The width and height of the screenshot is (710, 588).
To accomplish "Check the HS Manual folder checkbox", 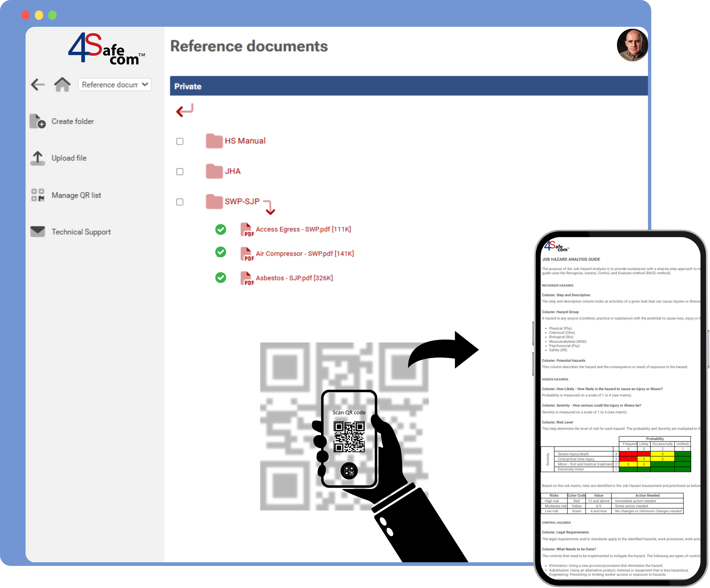I will [x=180, y=141].
